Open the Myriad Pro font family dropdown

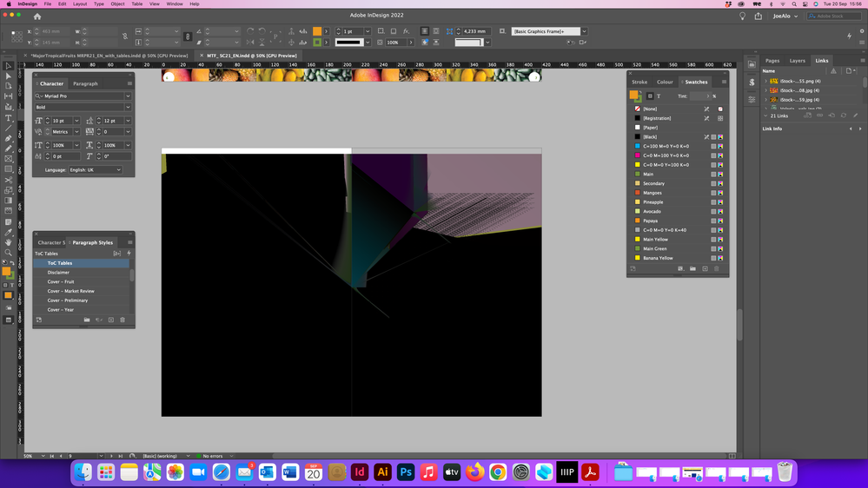pyautogui.click(x=128, y=96)
